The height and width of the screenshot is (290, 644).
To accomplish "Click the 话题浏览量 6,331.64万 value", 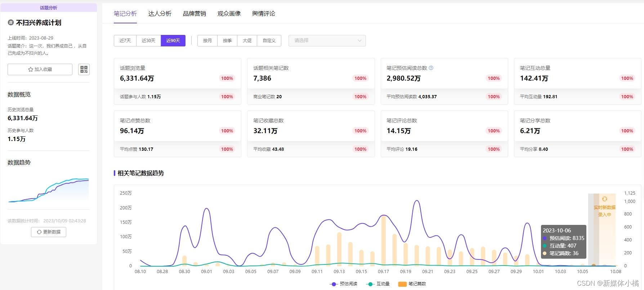I will (x=137, y=78).
